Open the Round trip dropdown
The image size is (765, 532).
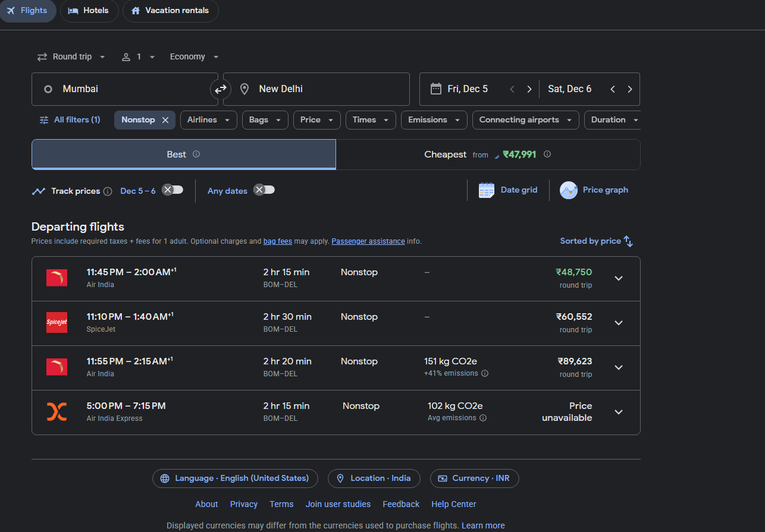71,57
